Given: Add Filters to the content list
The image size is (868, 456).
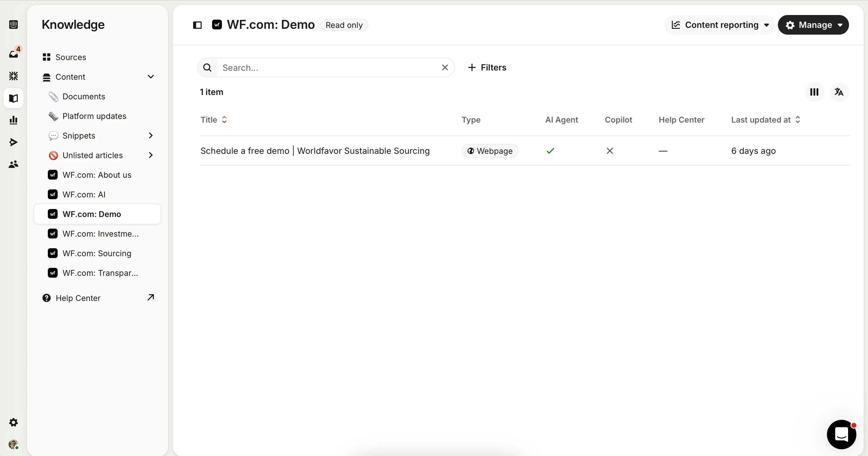Looking at the screenshot, I should [487, 67].
